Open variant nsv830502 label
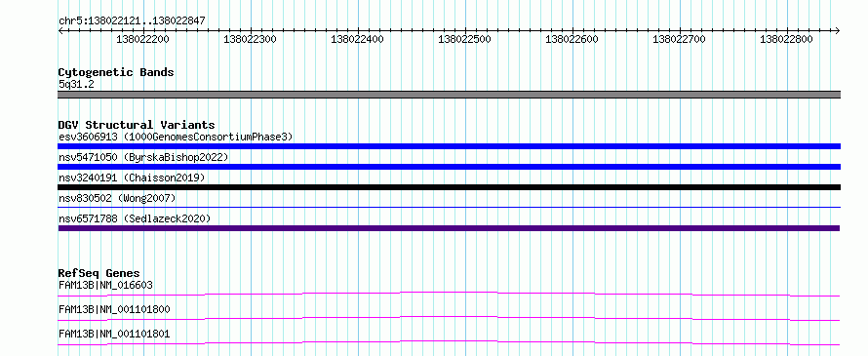Screen dimensions: 868x356 pos(117,198)
